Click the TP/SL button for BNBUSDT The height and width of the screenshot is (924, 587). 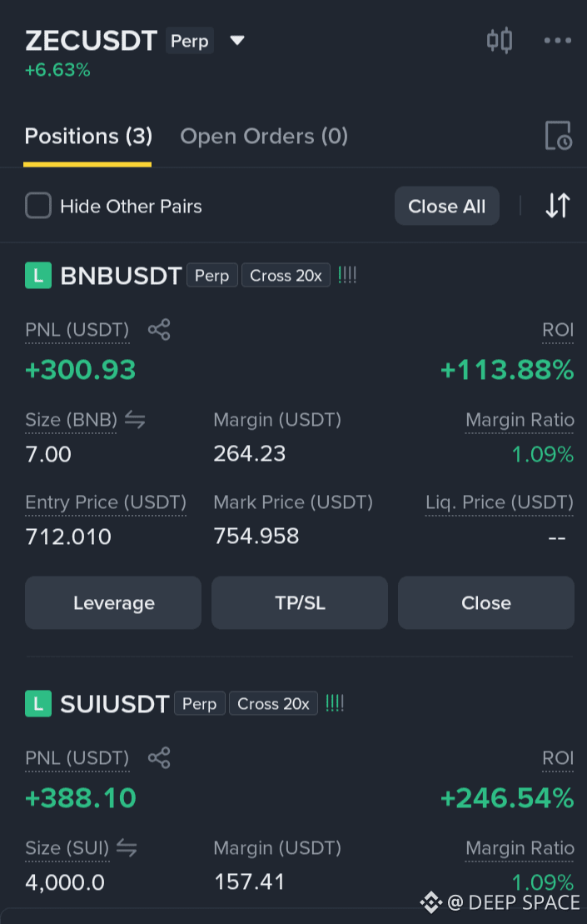tap(300, 603)
